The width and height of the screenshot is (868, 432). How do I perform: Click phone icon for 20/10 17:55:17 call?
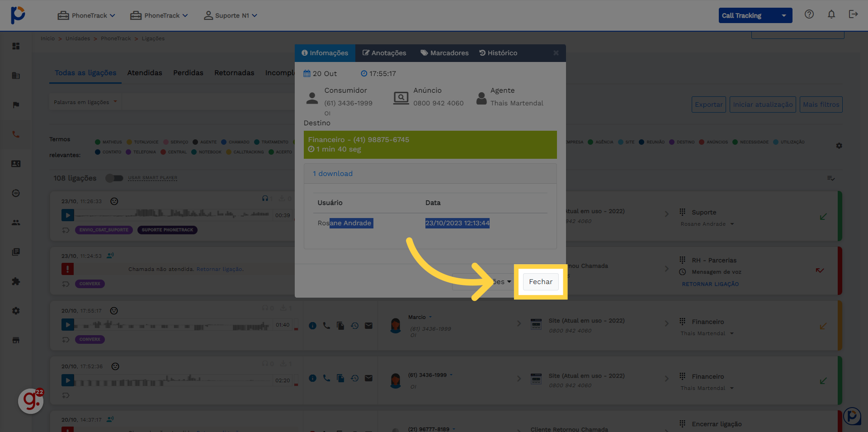[x=326, y=326]
